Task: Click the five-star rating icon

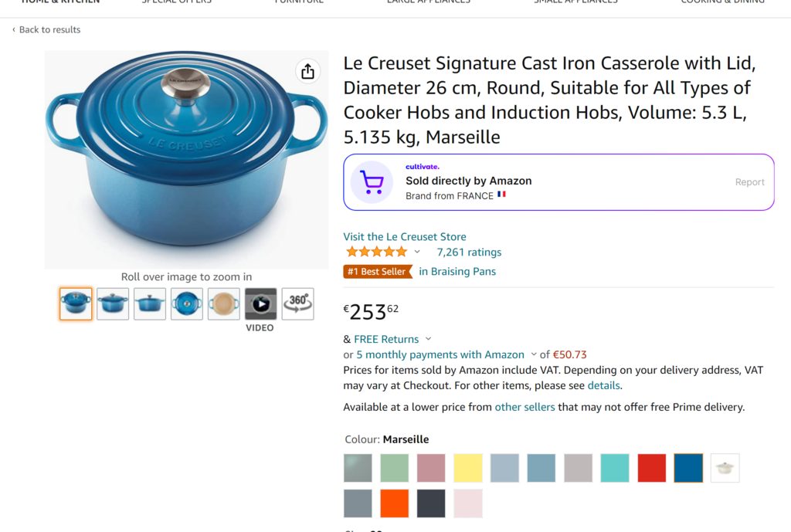Action: (377, 252)
